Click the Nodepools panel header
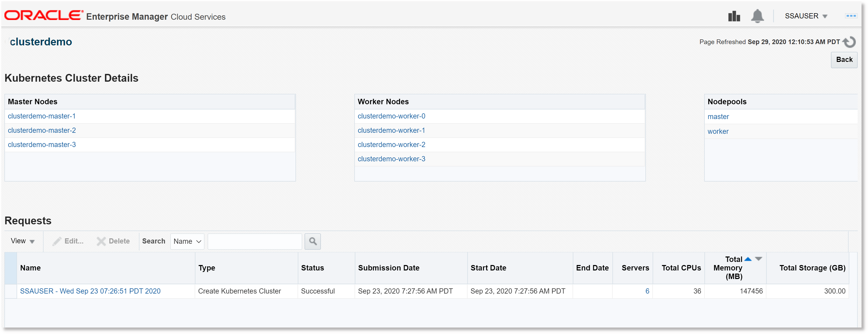The height and width of the screenshot is (334, 868). click(781, 101)
